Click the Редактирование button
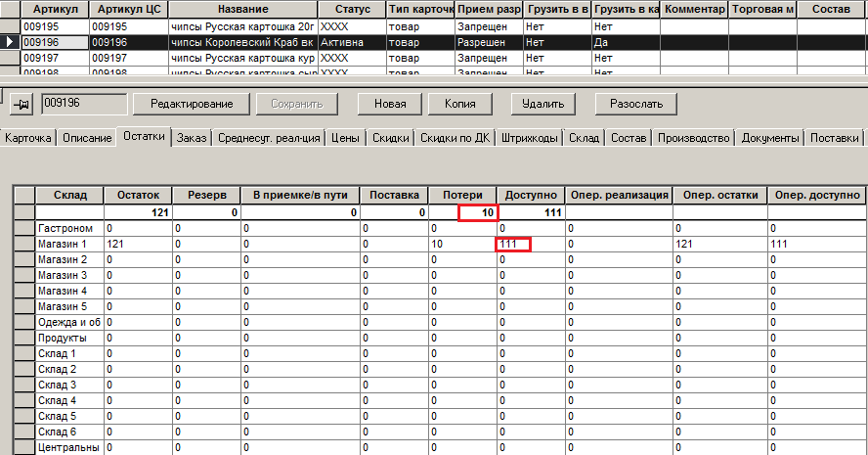Image resolution: width=868 pixels, height=455 pixels. [x=192, y=104]
